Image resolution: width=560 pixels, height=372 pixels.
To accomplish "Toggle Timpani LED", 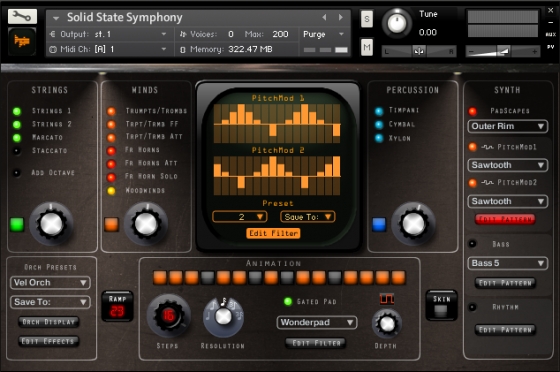I will [379, 111].
